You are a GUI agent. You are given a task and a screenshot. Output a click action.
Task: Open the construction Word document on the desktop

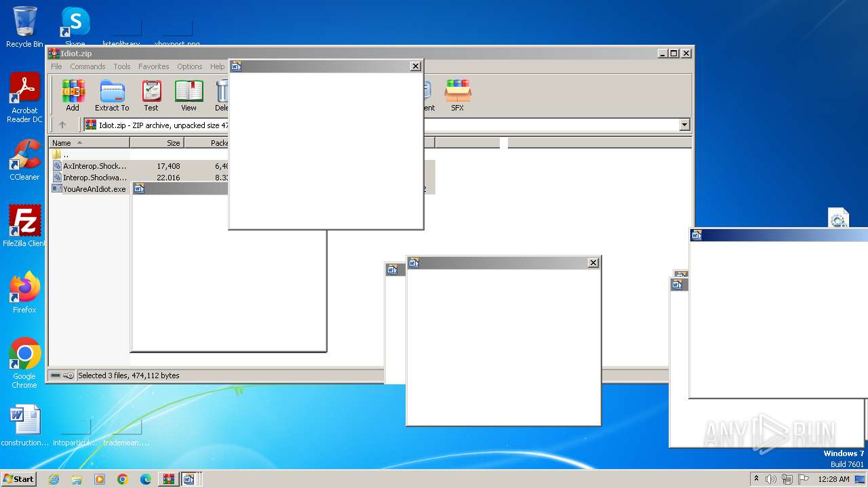[24, 426]
